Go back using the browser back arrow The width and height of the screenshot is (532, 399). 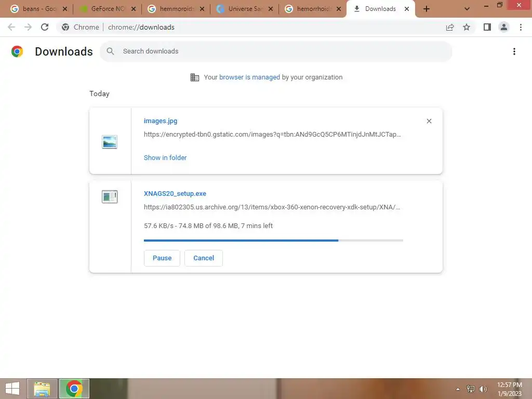click(x=11, y=27)
